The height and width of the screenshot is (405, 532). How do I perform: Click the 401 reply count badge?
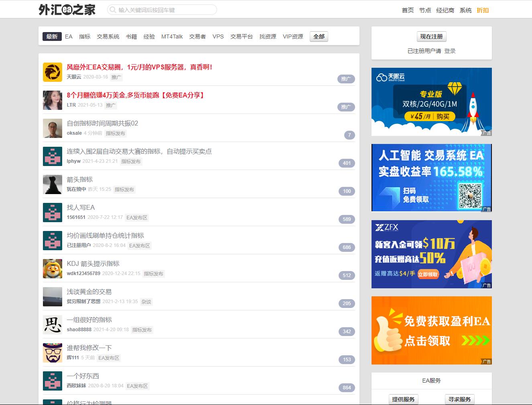(347, 163)
